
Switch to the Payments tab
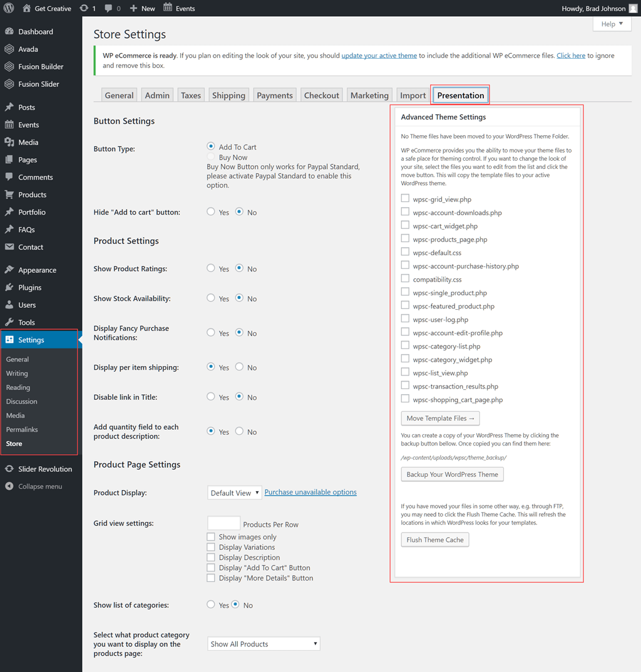tap(274, 95)
